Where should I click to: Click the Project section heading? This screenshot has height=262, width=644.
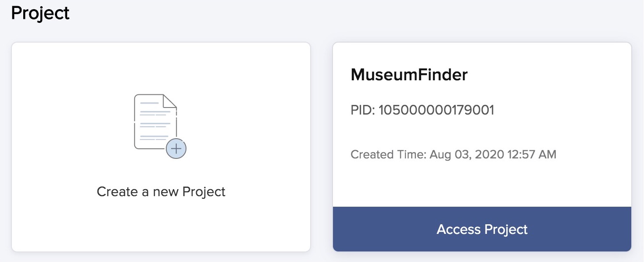click(40, 13)
